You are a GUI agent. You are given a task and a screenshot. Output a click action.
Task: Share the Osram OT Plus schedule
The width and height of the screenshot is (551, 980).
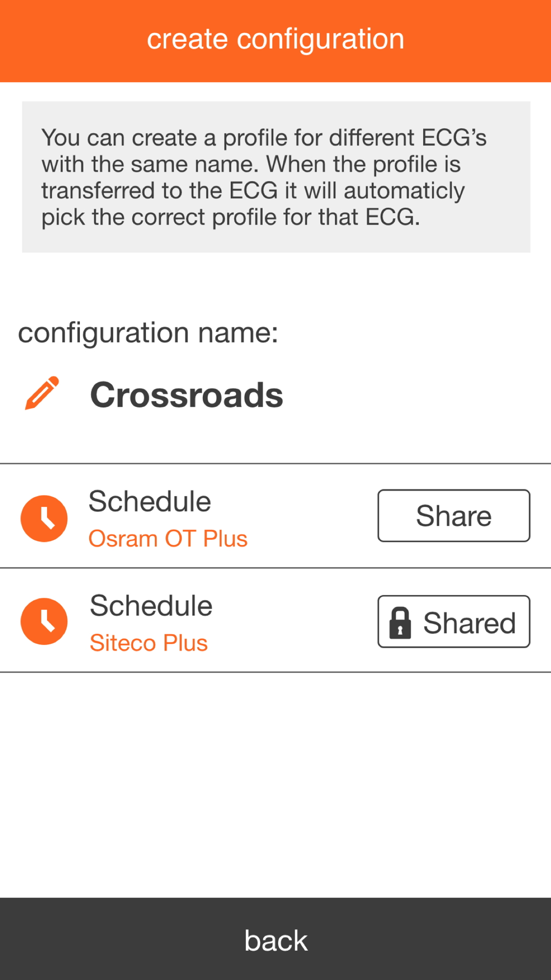453,515
